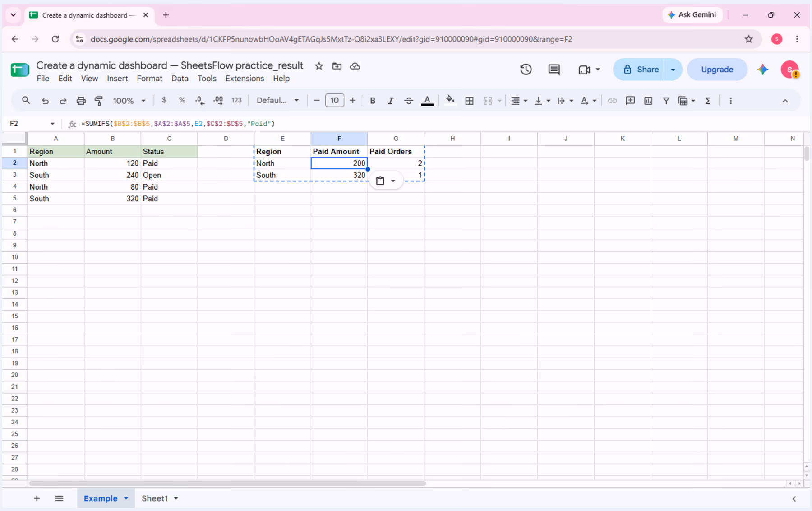Screen dimensions: 812x511
Task: Click the Upgrade button
Action: (x=717, y=70)
